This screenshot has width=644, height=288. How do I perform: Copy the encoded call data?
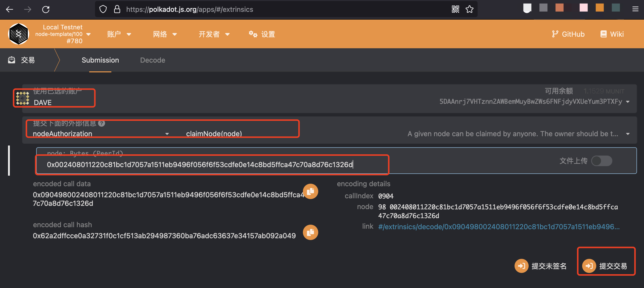(x=310, y=191)
